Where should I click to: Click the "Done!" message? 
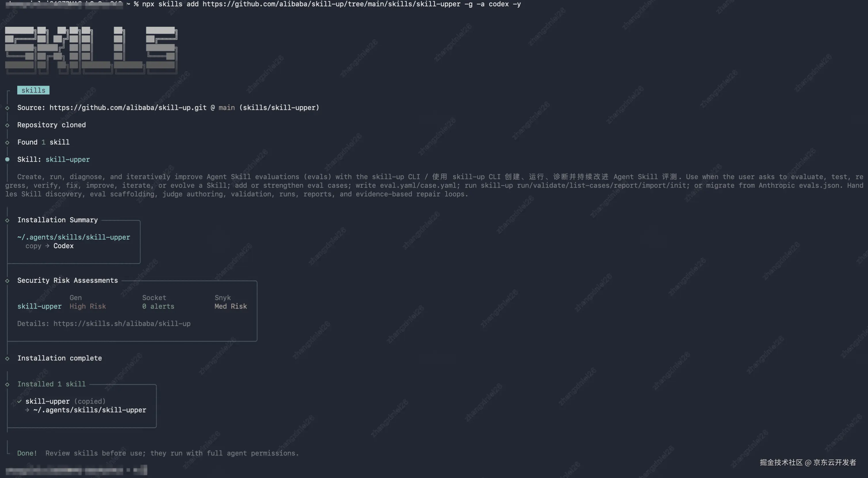(x=27, y=453)
